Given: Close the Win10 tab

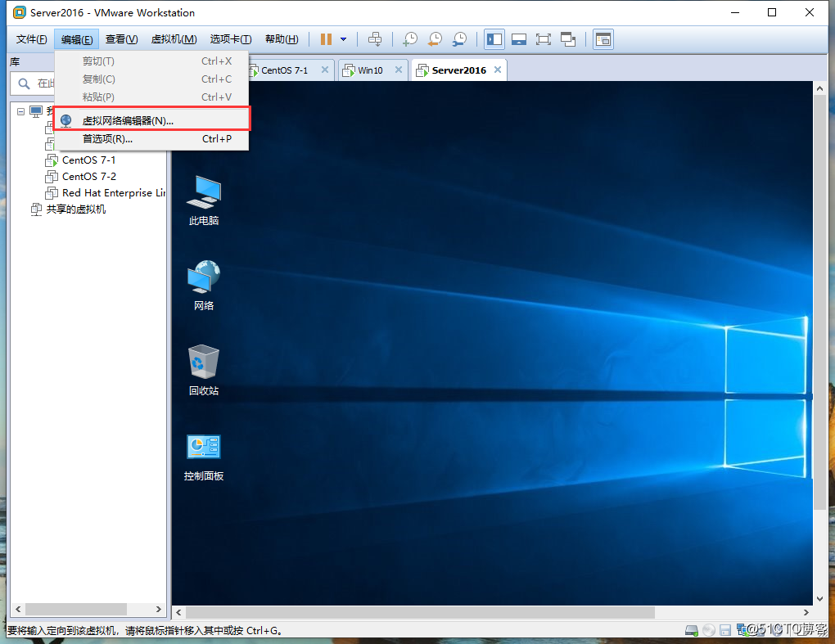Looking at the screenshot, I should (398, 70).
